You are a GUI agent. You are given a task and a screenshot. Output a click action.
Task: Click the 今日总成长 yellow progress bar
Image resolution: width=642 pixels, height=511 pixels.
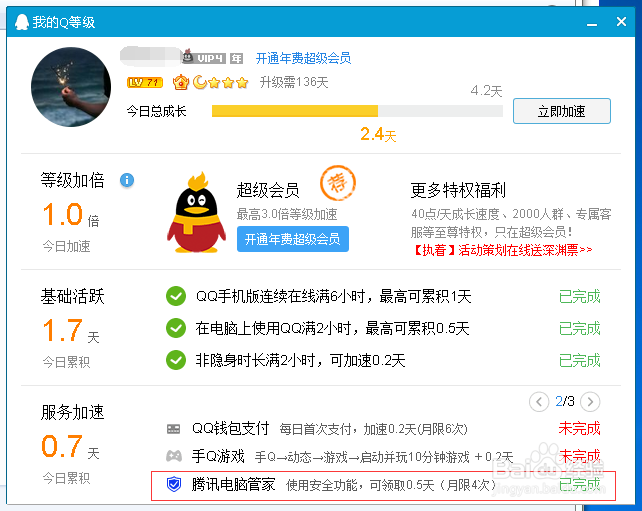click(295, 111)
